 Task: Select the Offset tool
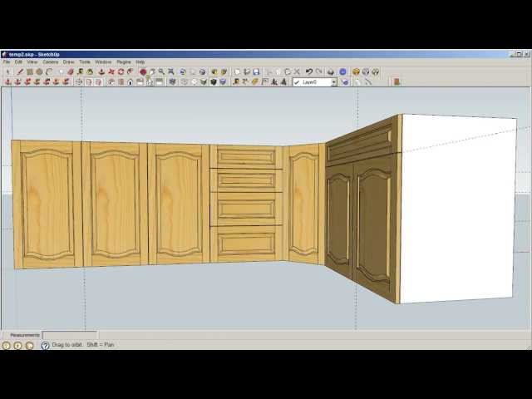[x=131, y=71]
